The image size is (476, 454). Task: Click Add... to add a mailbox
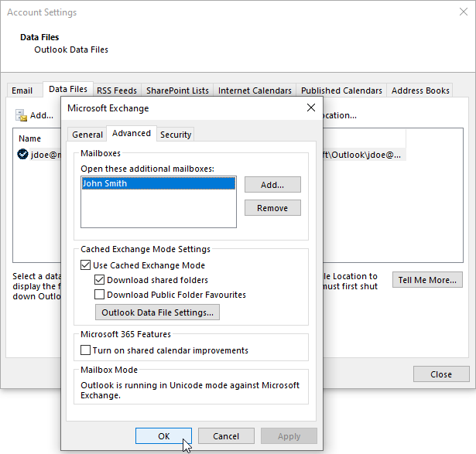(272, 185)
